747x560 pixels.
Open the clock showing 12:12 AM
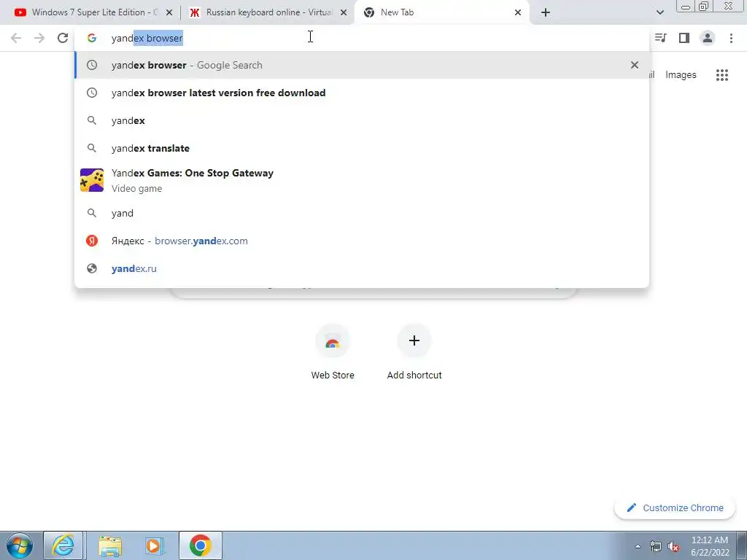coord(710,546)
